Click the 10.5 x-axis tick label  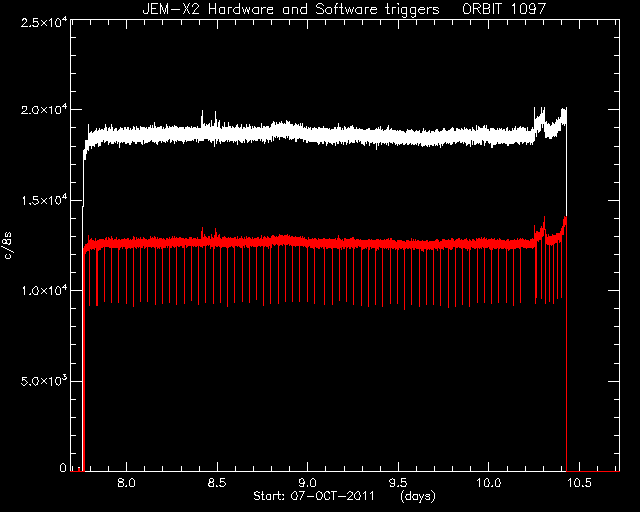coord(579,483)
